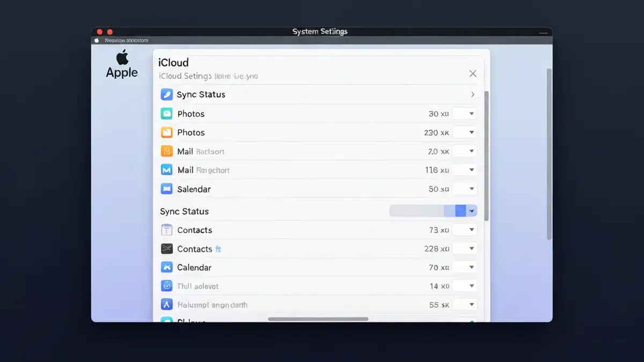Click the small blue badge after Contacts 228
Screen dimensions: 644x362
click(x=218, y=249)
